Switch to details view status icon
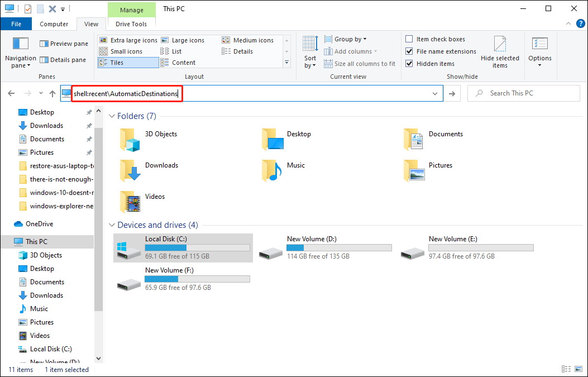This screenshot has height=377, width=588. (566, 370)
